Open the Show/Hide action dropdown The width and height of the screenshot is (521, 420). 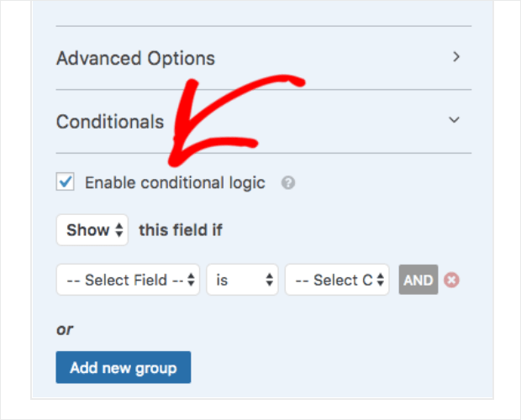coord(92,229)
